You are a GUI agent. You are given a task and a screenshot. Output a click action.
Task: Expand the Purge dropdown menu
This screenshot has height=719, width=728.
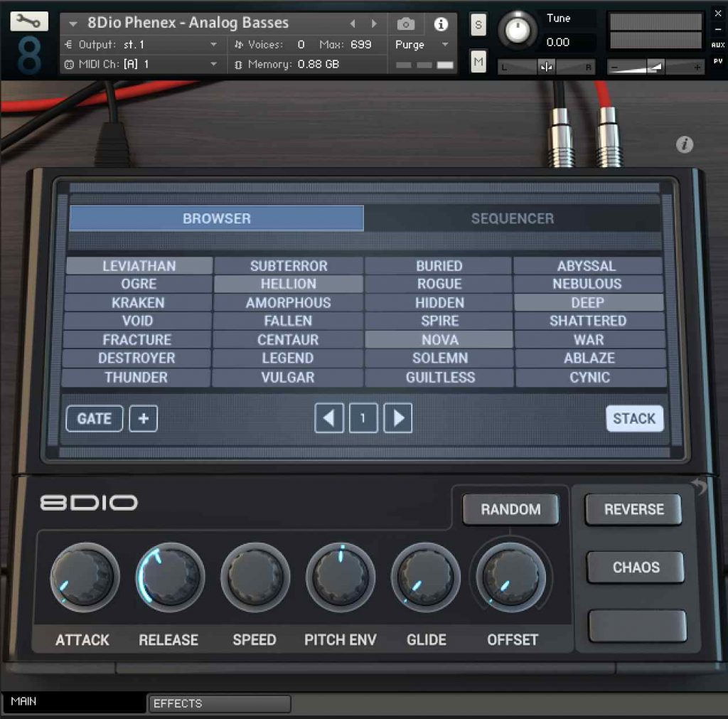click(x=445, y=45)
